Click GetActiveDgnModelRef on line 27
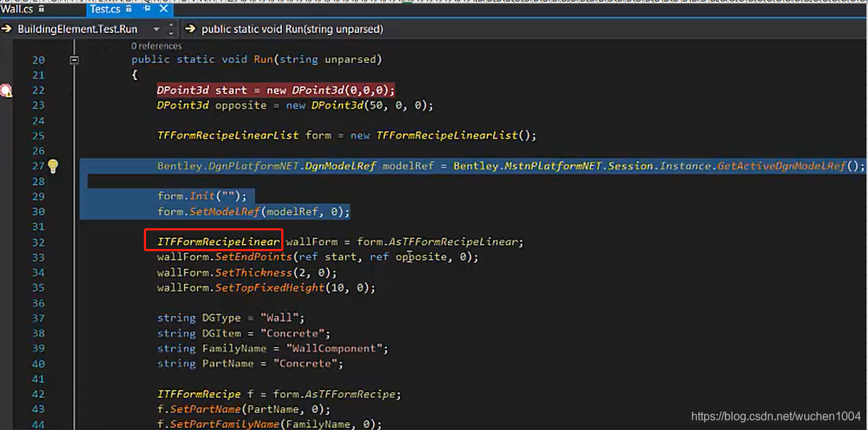This screenshot has width=868, height=430. click(781, 166)
